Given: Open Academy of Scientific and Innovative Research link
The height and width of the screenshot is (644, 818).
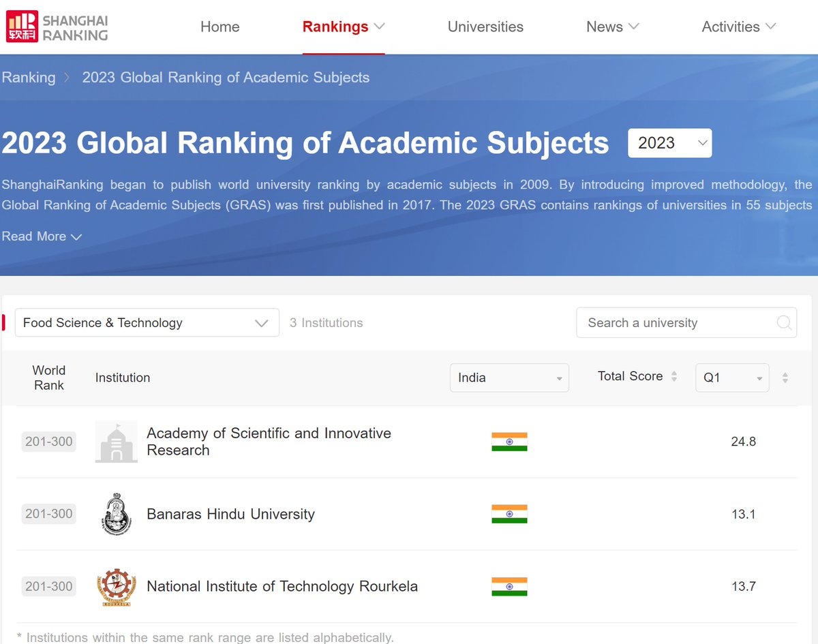Looking at the screenshot, I should [269, 442].
